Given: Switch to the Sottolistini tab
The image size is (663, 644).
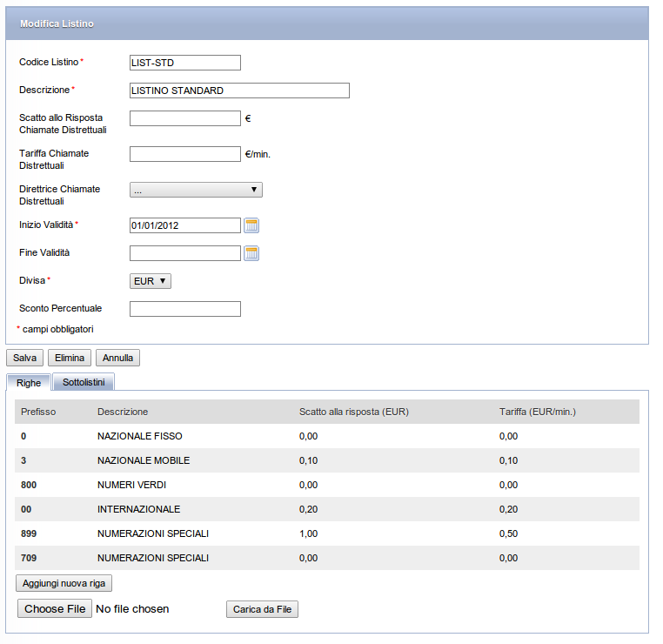Looking at the screenshot, I should click(84, 382).
